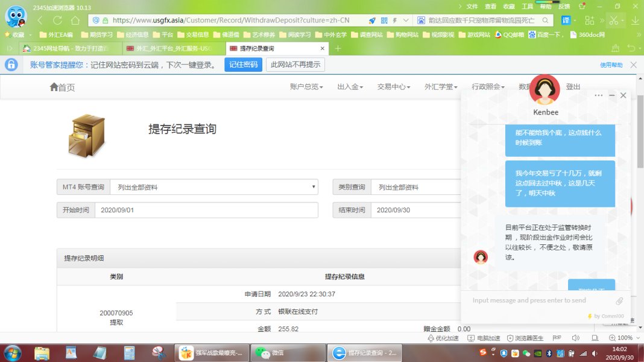This screenshot has width=644, height=362.
Task: Toggle the browser sound mute icon in status bar
Action: (x=575, y=338)
